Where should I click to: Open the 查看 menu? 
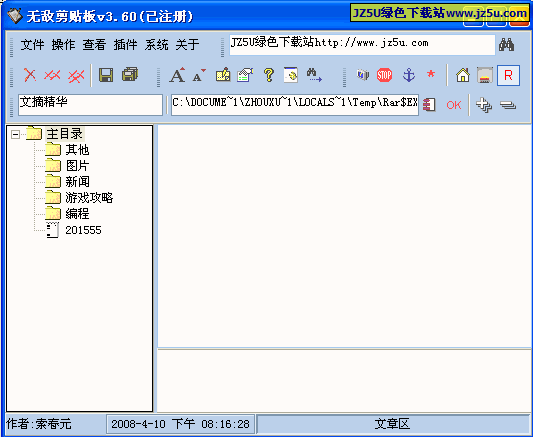(94, 45)
